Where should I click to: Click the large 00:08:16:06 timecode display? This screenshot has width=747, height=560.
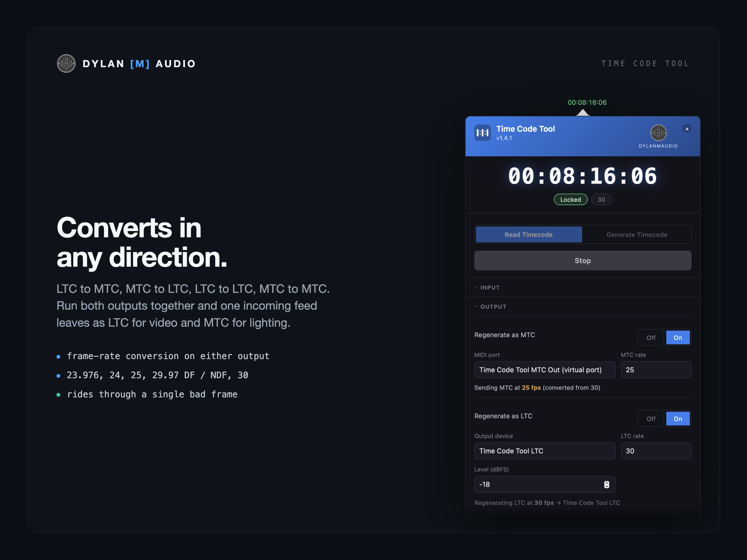[x=583, y=176]
